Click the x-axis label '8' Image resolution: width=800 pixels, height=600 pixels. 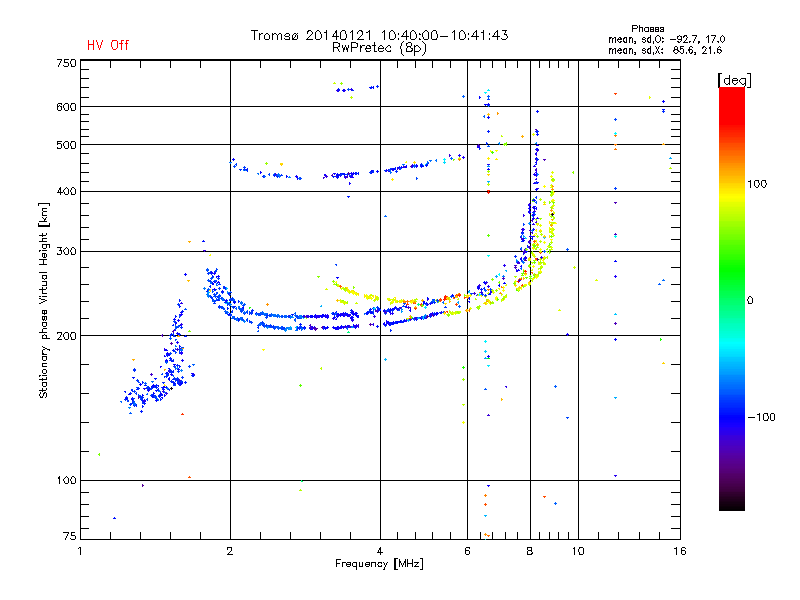click(530, 552)
